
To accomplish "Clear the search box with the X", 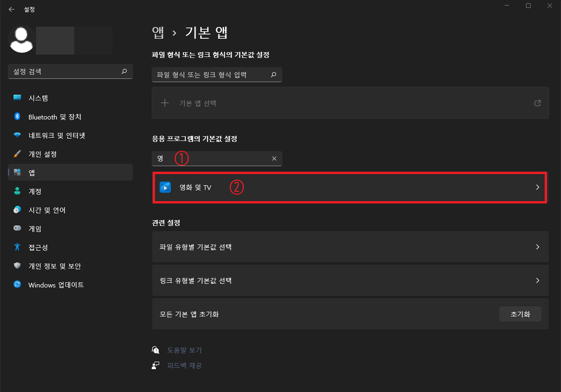I will [x=274, y=158].
